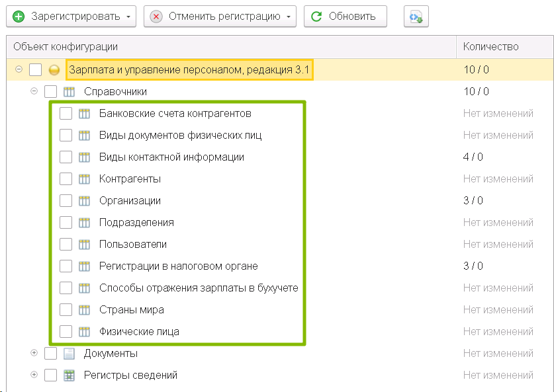The width and height of the screenshot is (554, 392).
Task: Expand the Регистры сведений node
Action: click(34, 375)
